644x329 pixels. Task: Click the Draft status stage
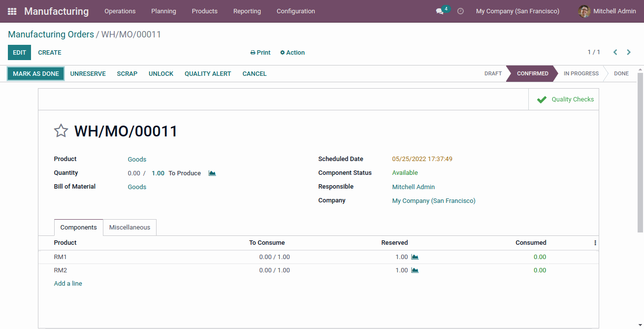pyautogui.click(x=493, y=74)
